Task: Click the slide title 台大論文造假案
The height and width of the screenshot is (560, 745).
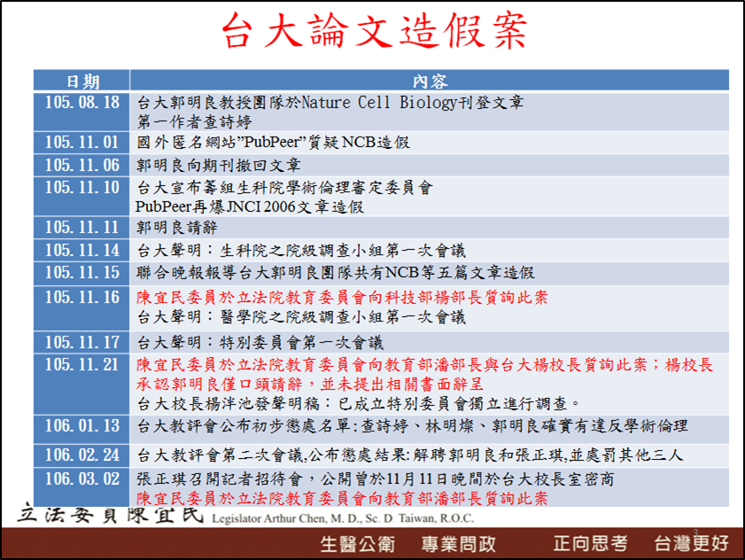Action: coord(372,31)
